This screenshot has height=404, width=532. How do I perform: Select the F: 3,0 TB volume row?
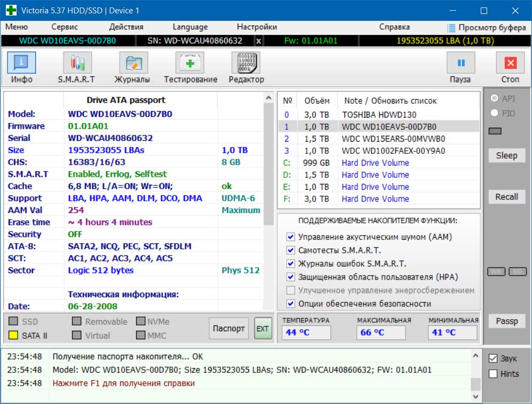[x=379, y=199]
